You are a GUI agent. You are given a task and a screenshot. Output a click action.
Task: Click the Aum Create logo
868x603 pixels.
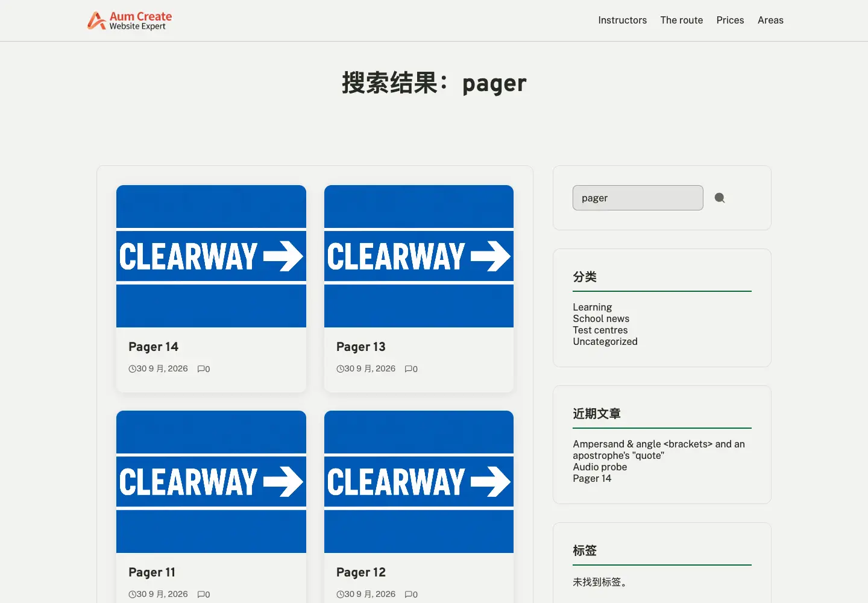click(x=130, y=21)
